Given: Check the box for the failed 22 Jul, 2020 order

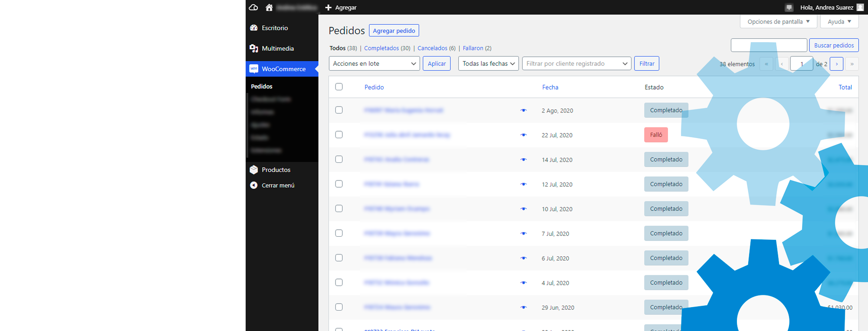Looking at the screenshot, I should (x=339, y=135).
